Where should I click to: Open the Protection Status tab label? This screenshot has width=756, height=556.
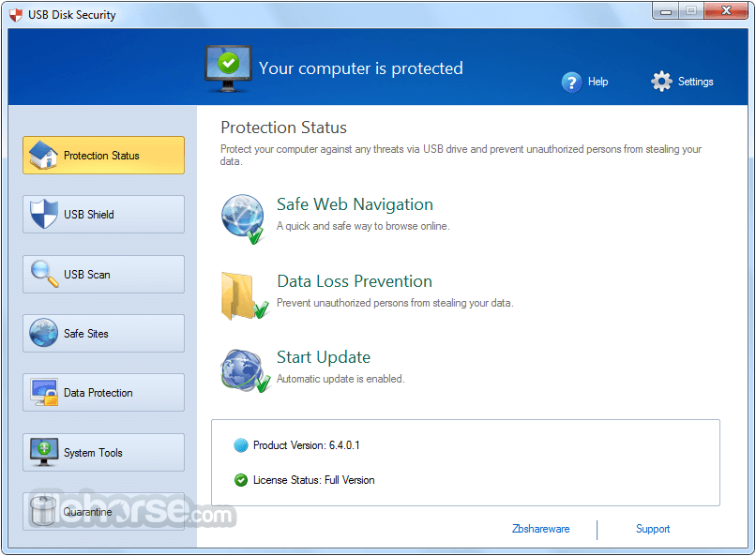click(101, 156)
